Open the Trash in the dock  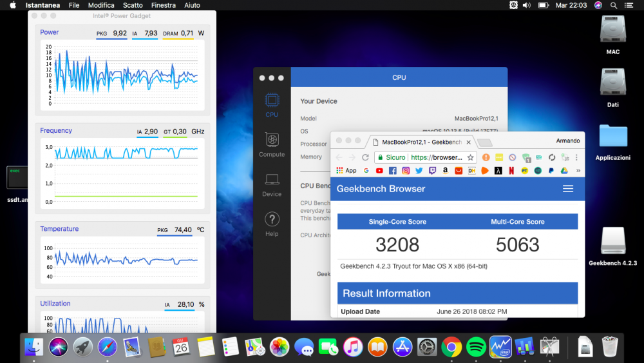pos(609,346)
